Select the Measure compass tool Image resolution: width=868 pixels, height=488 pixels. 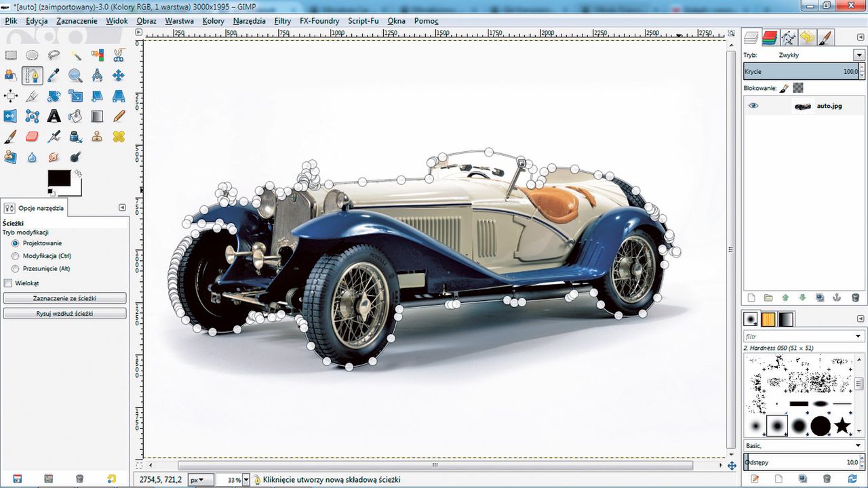point(97,75)
